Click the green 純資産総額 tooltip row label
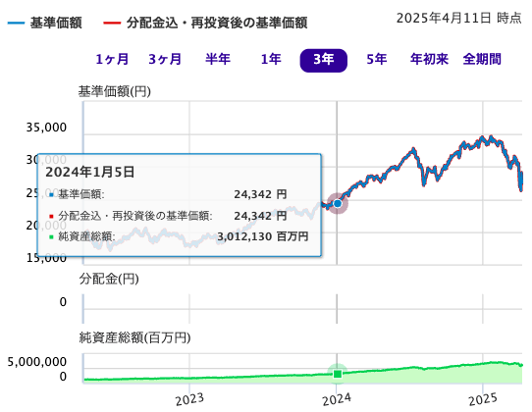This screenshot has height=412, width=532. [86, 236]
